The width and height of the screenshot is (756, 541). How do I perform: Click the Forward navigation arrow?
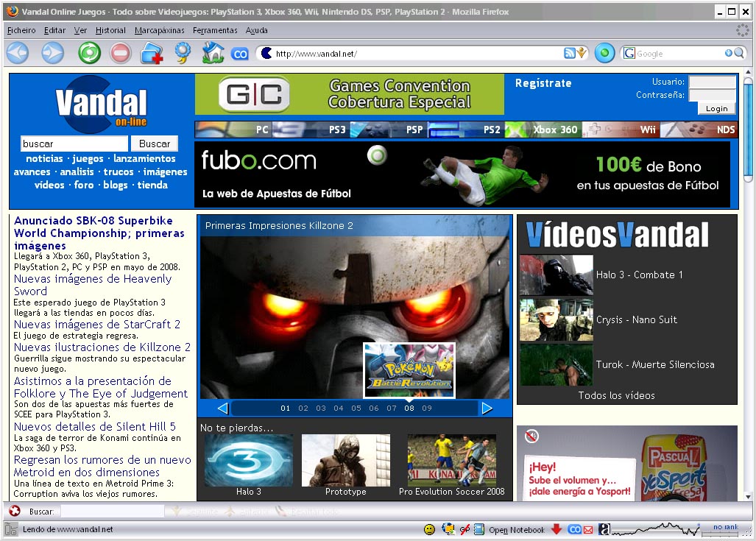coord(52,53)
